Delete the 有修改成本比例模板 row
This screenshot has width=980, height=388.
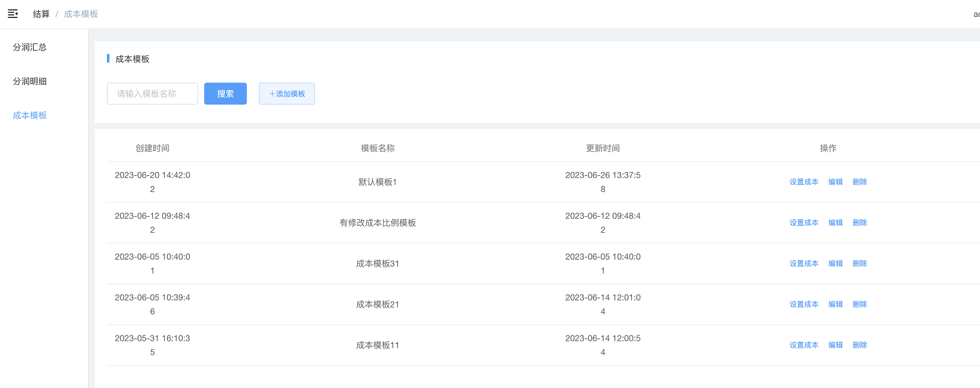859,223
